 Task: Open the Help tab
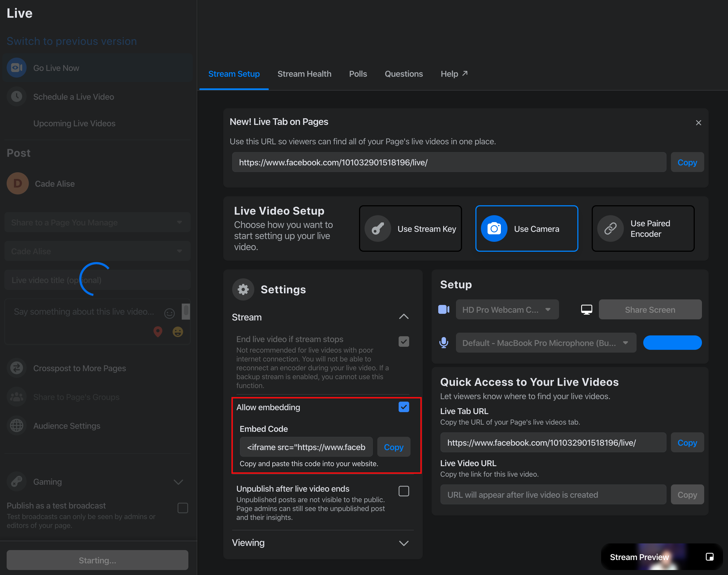[x=454, y=74]
